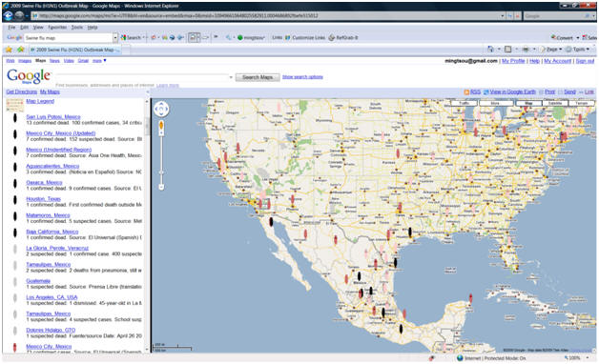Switch map view to Satellite
This screenshot has height=364, width=599.
555,103
